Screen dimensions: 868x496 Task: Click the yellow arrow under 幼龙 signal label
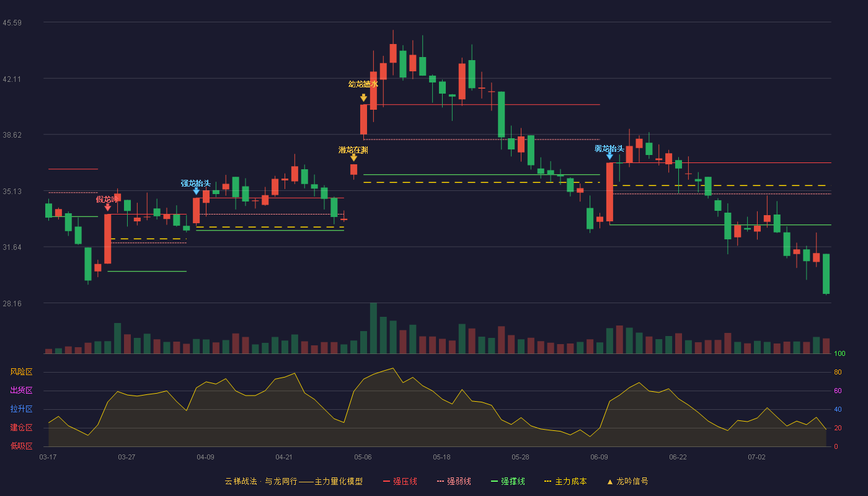point(363,98)
